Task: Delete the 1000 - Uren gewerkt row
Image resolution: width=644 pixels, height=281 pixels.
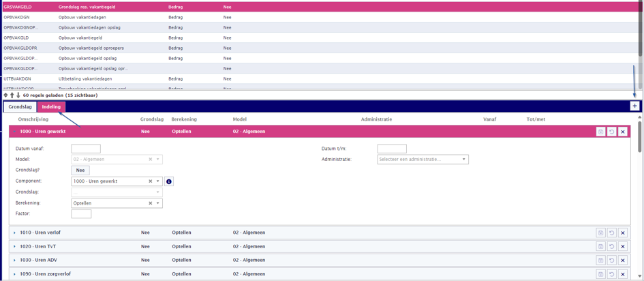Action: click(x=623, y=132)
